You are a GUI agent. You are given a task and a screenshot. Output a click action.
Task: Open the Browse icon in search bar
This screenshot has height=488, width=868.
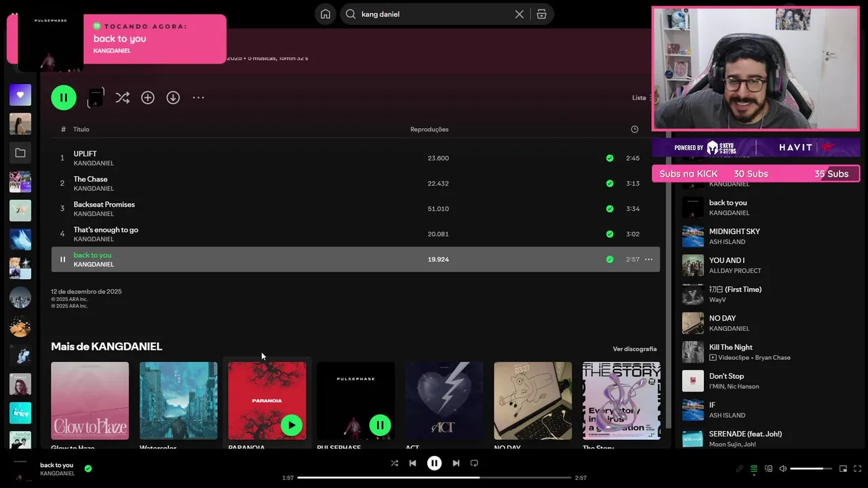coord(541,14)
